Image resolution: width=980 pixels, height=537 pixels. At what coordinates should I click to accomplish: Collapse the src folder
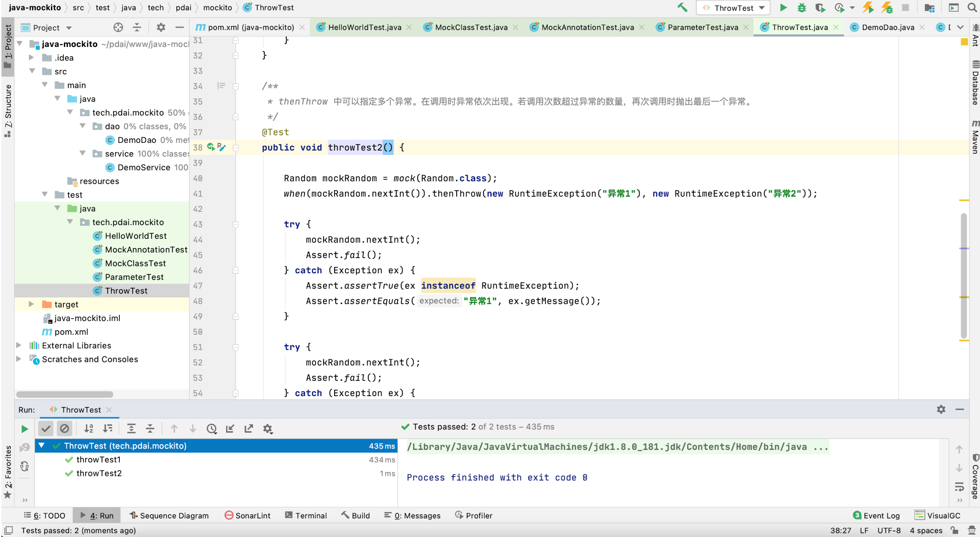32,71
